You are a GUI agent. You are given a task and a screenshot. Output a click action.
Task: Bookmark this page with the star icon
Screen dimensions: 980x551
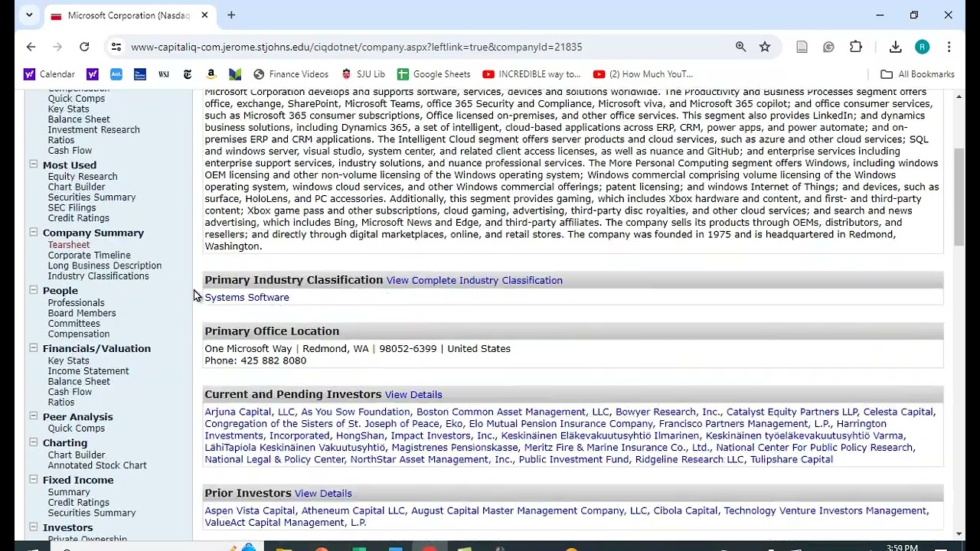point(765,47)
